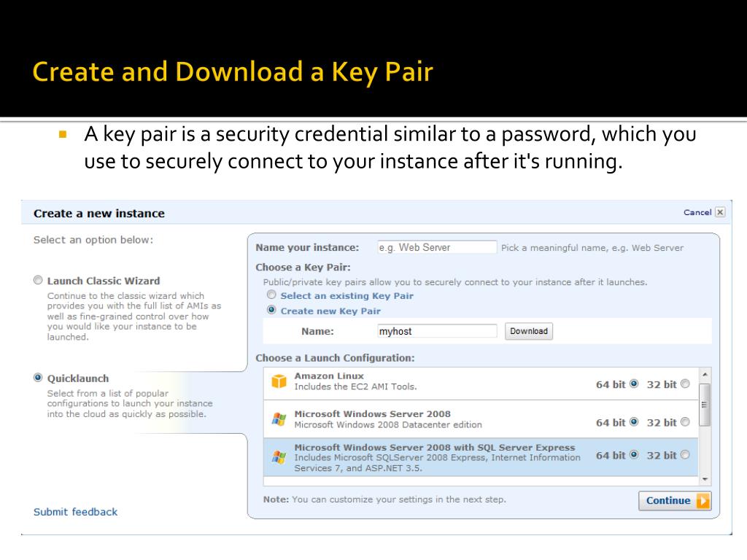Click the Amazon Linux orange cube icon
Viewport: 747px width, 560px height.
point(279,381)
